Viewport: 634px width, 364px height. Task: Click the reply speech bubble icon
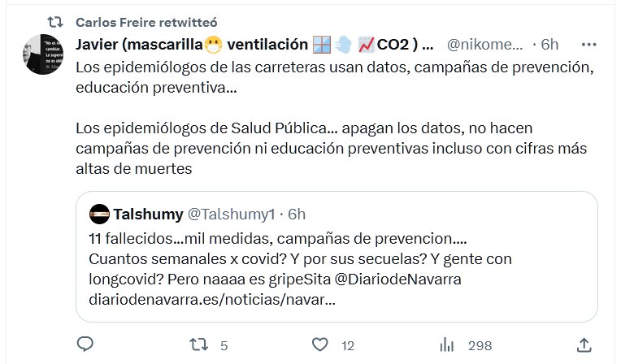(85, 344)
